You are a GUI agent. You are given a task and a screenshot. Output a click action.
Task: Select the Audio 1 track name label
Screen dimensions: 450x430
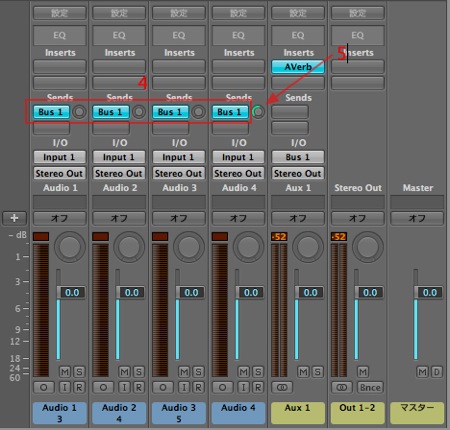[x=60, y=413]
